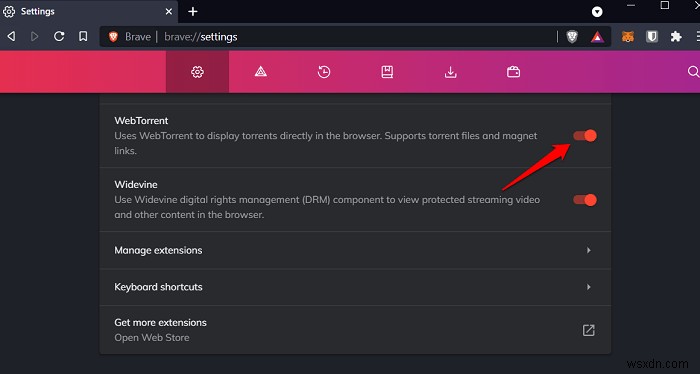The image size is (700, 374).
Task: Click the Brave Rewards triangle in address bar
Action: click(x=597, y=37)
